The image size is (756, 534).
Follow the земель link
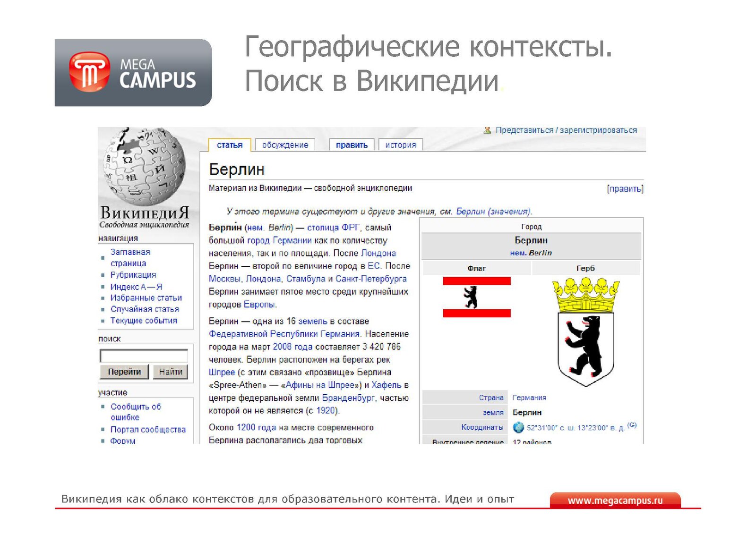[313, 321]
